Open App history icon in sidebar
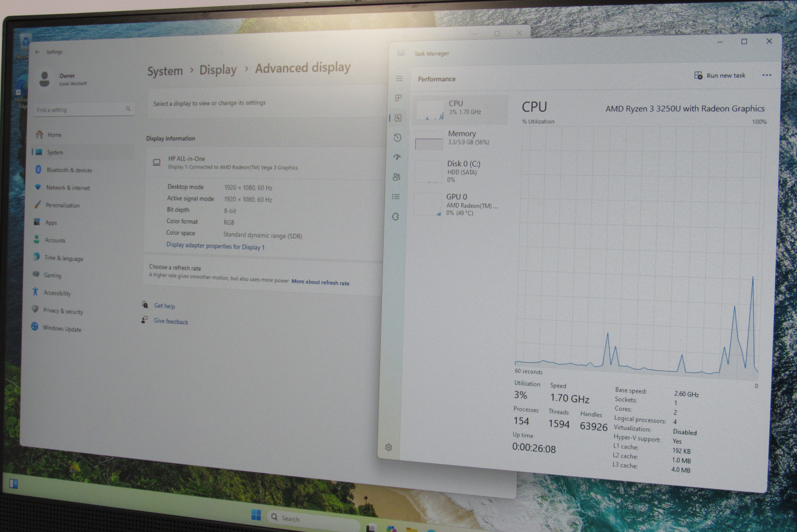Image resolution: width=797 pixels, height=532 pixels. (x=397, y=137)
